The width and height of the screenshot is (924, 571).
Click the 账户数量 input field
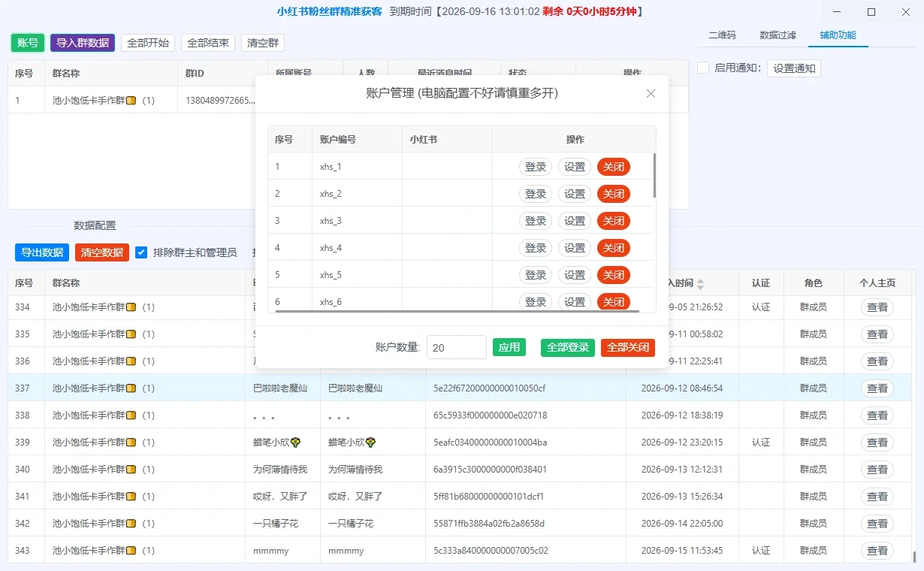pos(457,348)
